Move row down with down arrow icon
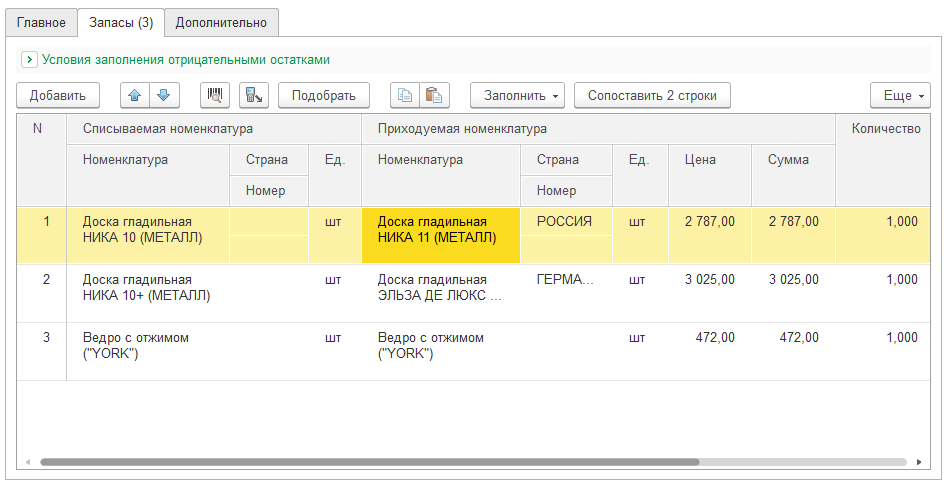The height and width of the screenshot is (485, 948). tap(164, 96)
